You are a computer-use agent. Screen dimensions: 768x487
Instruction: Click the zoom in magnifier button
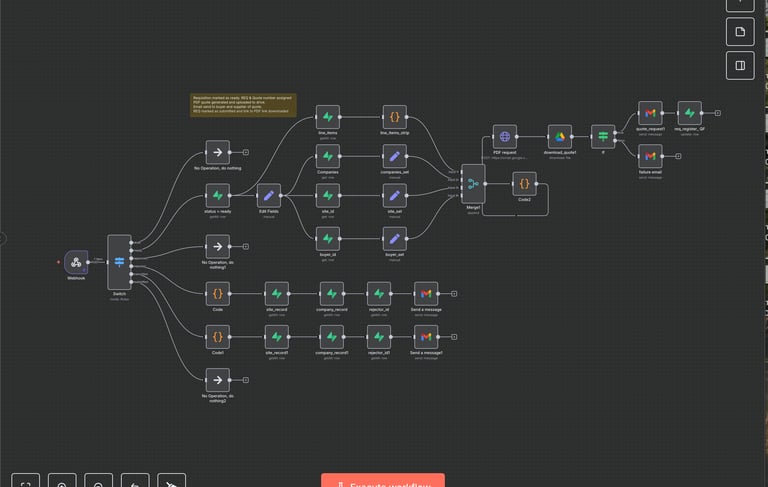click(x=62, y=481)
